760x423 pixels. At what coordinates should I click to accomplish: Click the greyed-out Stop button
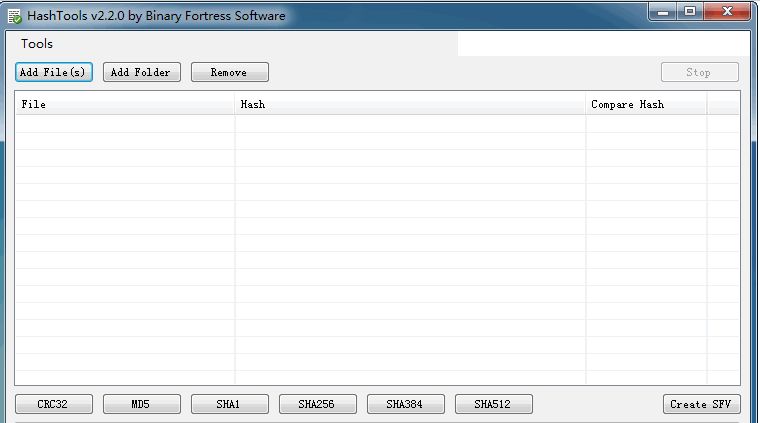coord(700,72)
